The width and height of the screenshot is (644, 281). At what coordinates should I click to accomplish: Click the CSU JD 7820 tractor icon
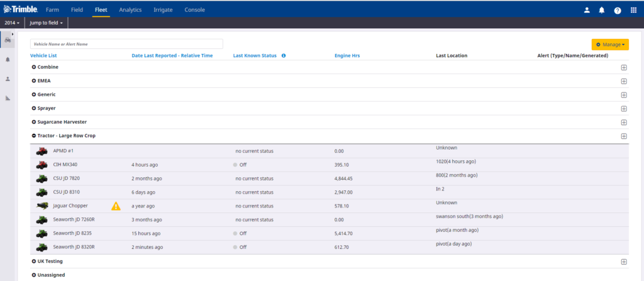[42, 179]
